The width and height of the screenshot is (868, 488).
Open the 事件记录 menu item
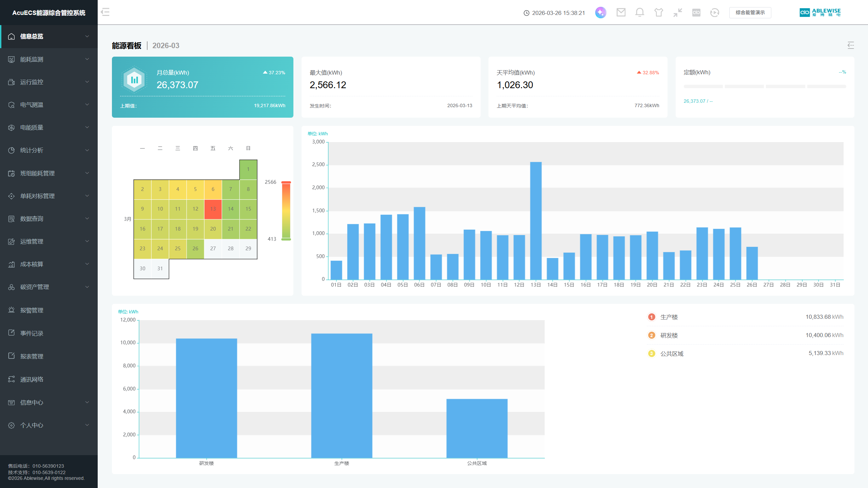[32, 333]
